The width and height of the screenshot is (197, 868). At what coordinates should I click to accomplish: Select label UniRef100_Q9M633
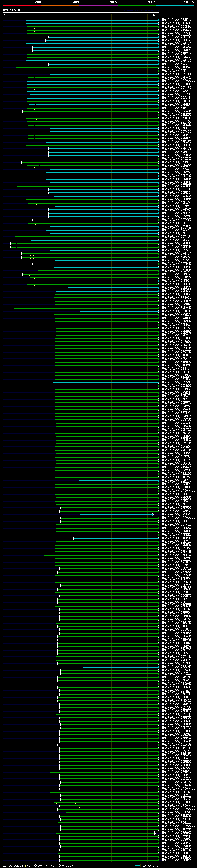[x=177, y=291]
